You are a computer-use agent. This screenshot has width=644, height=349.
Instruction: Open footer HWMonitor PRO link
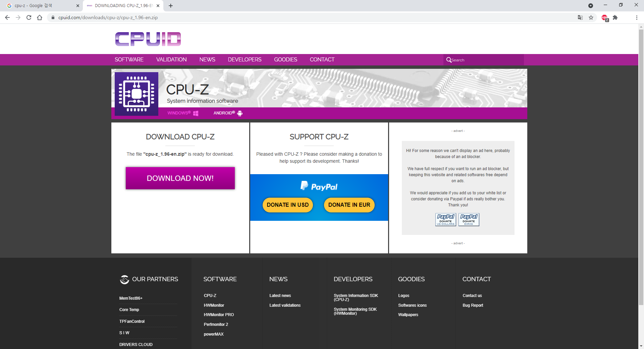219,315
